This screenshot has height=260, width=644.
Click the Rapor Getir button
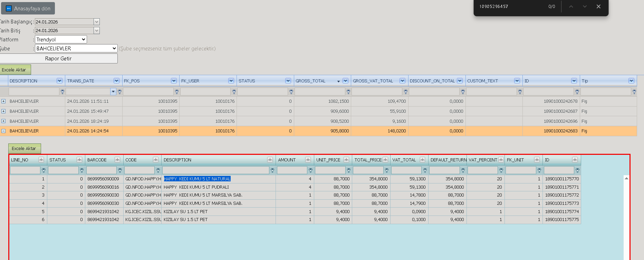tap(58, 58)
